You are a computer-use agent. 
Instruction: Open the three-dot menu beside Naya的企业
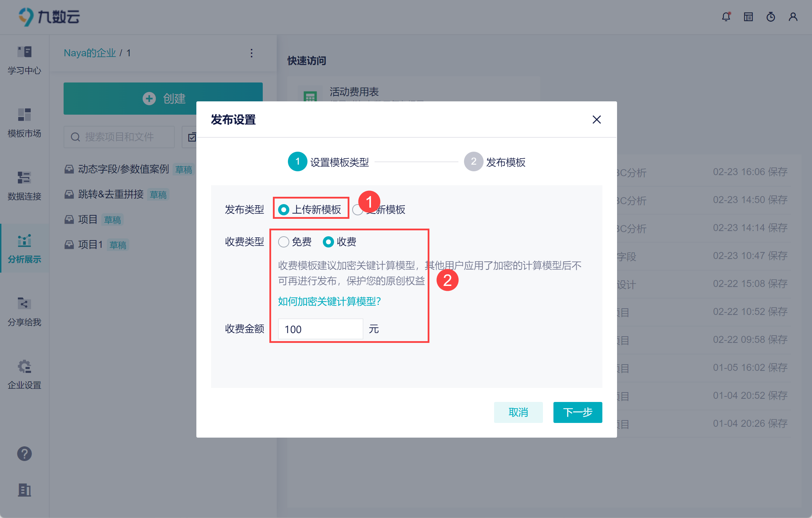click(x=252, y=53)
